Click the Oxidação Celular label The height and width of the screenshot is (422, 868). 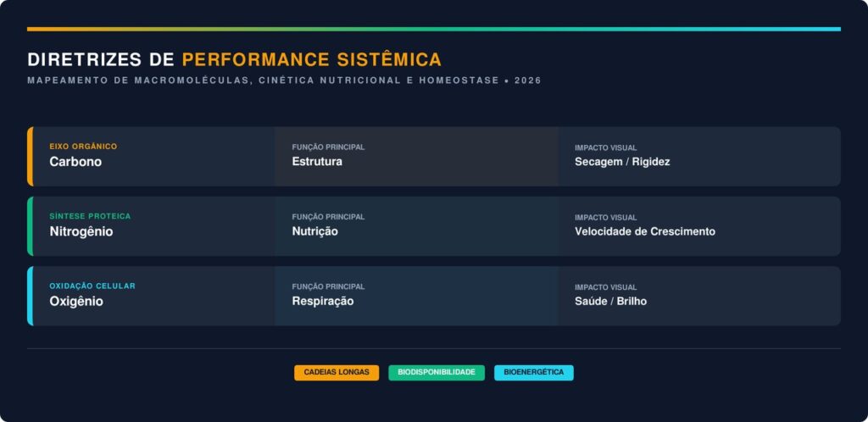pyautogui.click(x=92, y=286)
